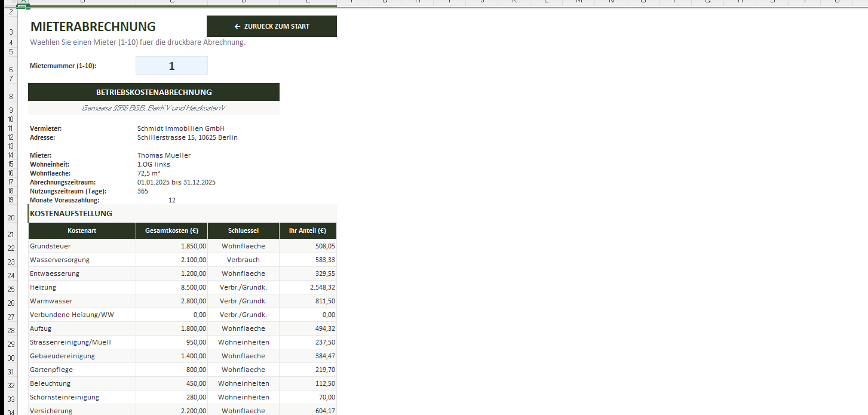Click the Wohnflaeche value 72,5 m²
This screenshot has width=868, height=415.
tap(157, 173)
